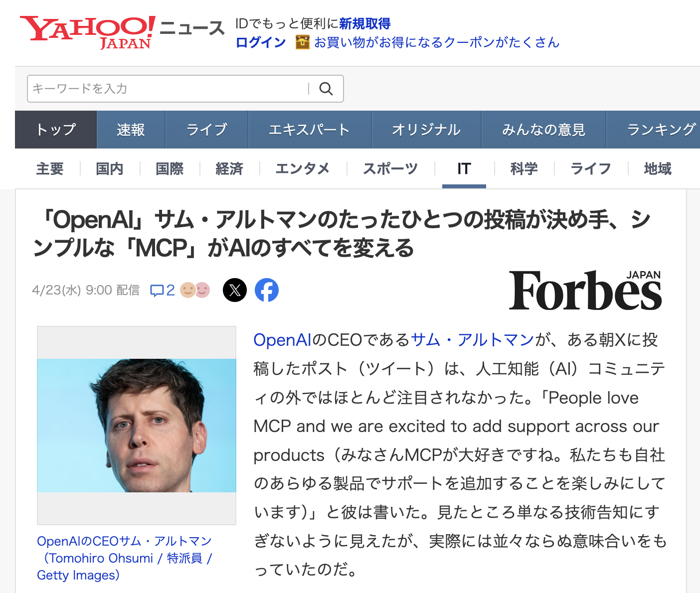
Task: Switch to the 速報 tab
Action: [131, 130]
